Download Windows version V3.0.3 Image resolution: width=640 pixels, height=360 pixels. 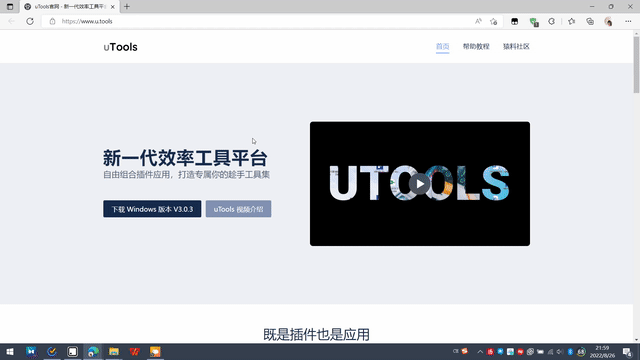(152, 209)
